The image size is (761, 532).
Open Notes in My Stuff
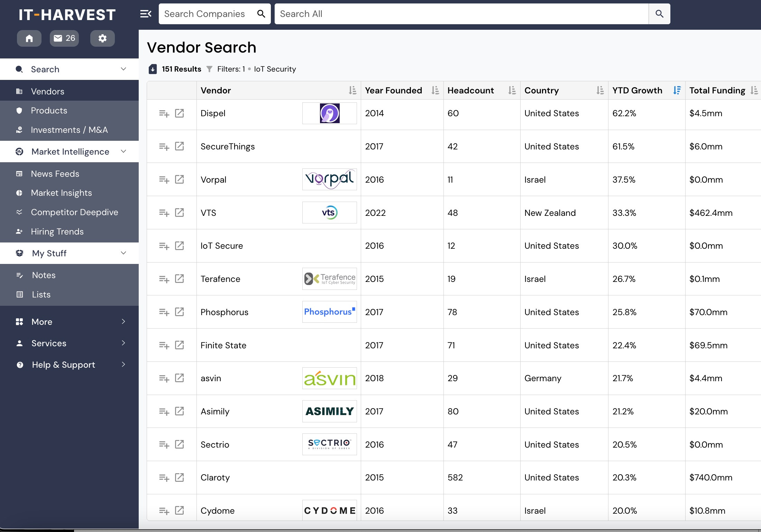click(x=69, y=275)
